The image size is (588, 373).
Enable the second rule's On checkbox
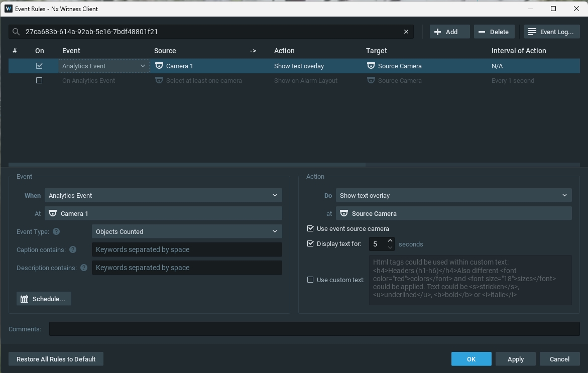click(x=39, y=80)
